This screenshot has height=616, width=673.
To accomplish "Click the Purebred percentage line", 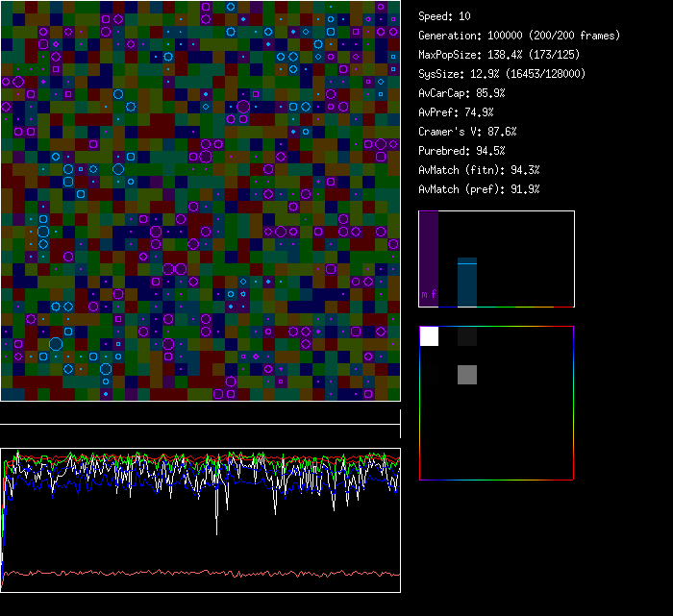I will pyautogui.click(x=461, y=151).
